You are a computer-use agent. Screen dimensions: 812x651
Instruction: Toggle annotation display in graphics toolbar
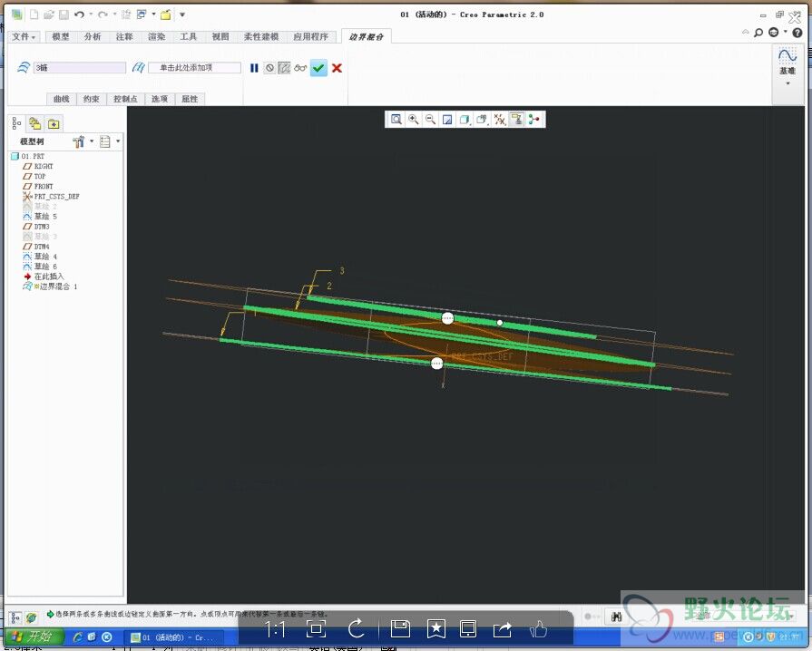click(515, 119)
